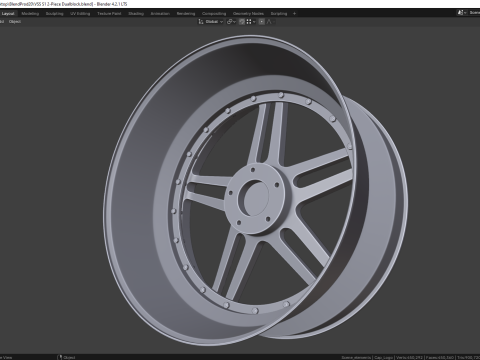Expand the snapping options dropdown arrow
This screenshot has height=360, width=480.
click(x=254, y=22)
